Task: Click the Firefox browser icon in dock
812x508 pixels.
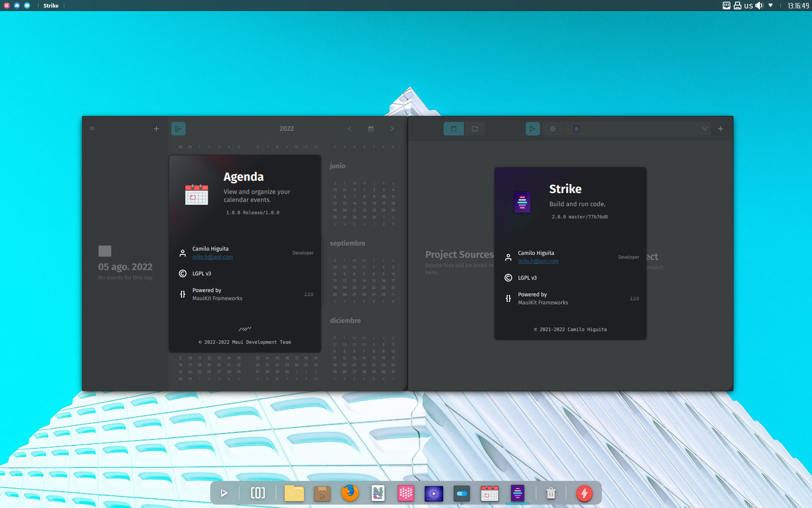Action: click(349, 493)
